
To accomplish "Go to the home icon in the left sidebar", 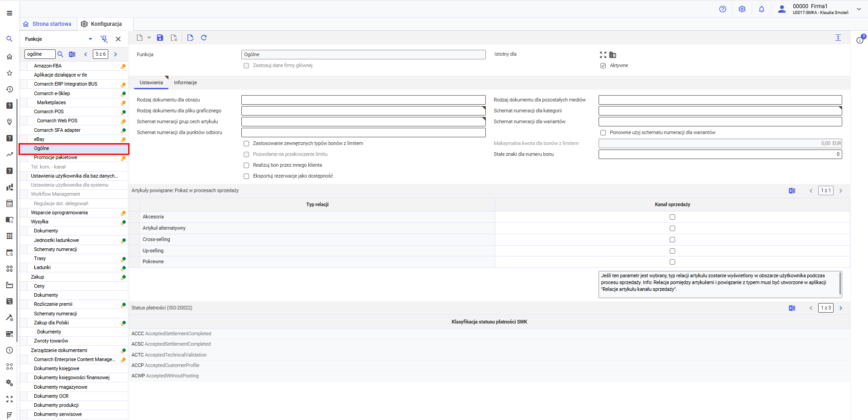I will 9,57.
